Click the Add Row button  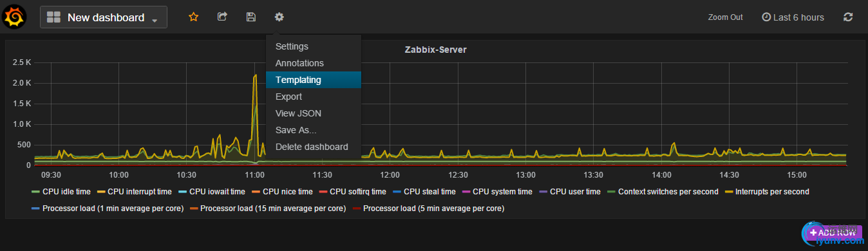(833, 232)
